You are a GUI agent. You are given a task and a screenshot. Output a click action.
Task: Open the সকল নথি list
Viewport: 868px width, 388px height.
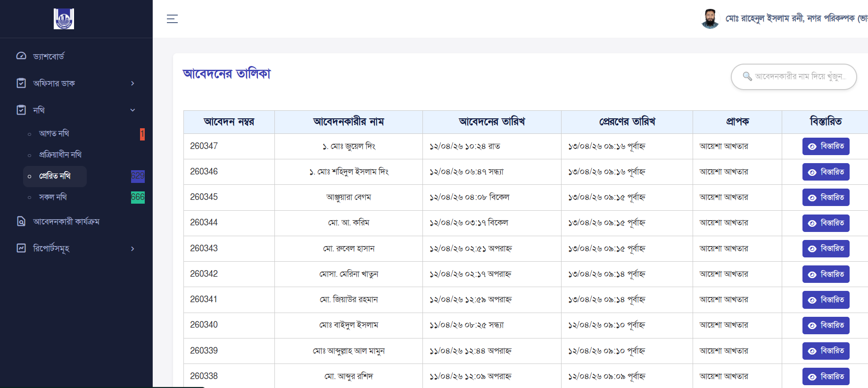[53, 197]
